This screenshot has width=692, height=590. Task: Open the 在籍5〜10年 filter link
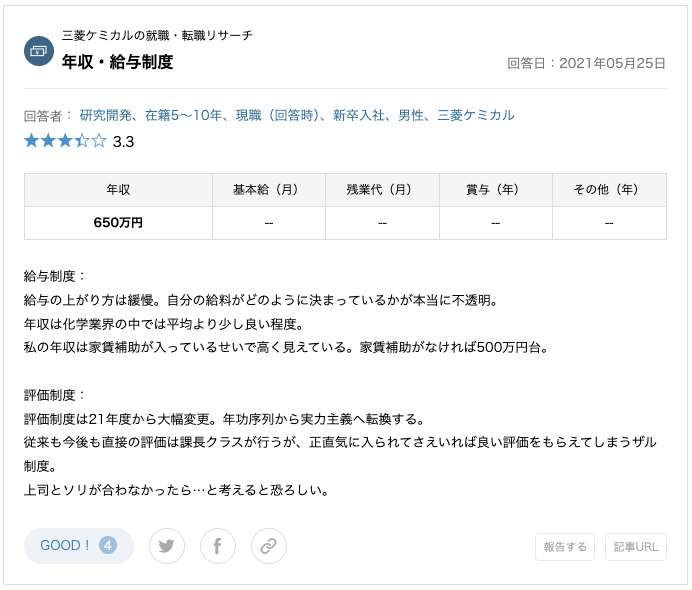coord(183,115)
